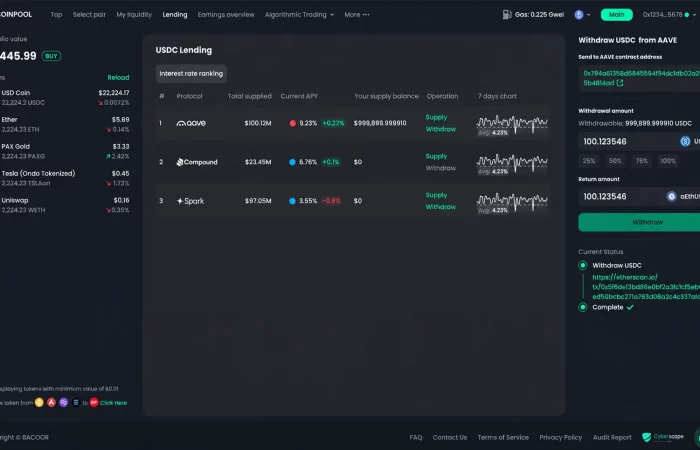The image size is (700, 450).
Task: Select Uniswap in the token list
Action: pos(65,205)
